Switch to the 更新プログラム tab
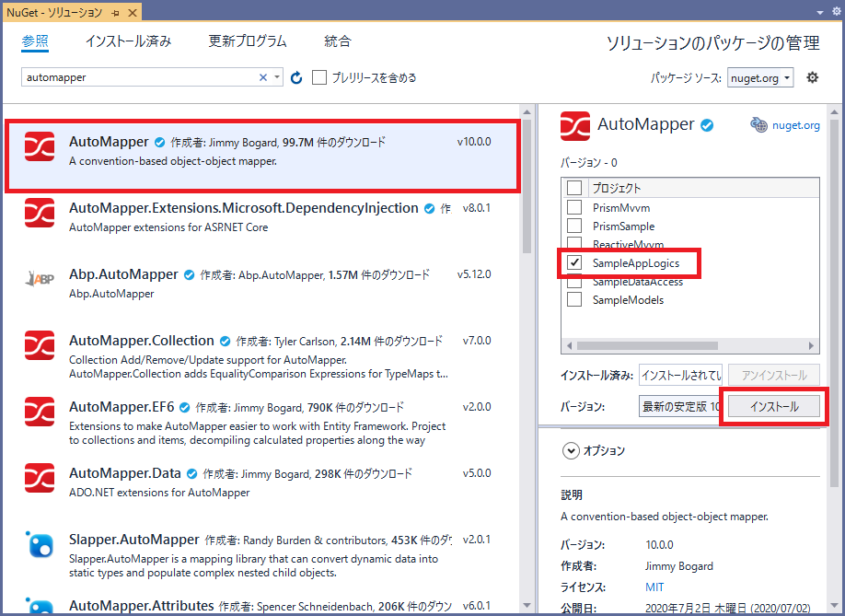 point(248,41)
